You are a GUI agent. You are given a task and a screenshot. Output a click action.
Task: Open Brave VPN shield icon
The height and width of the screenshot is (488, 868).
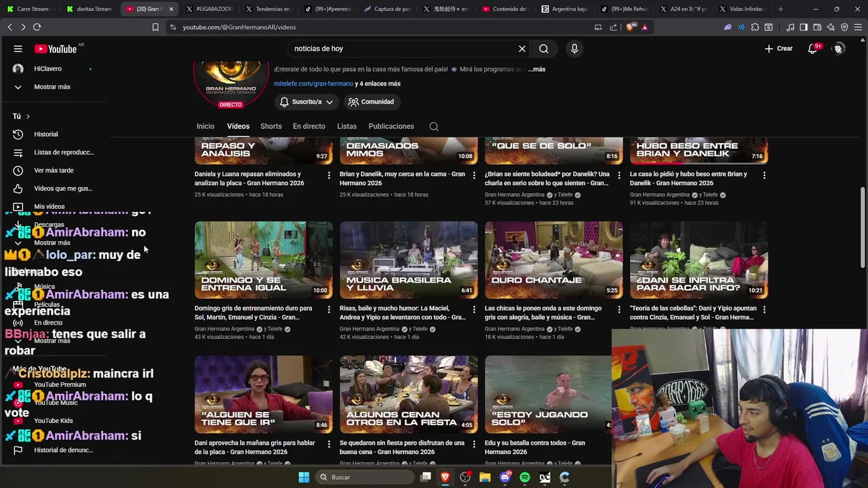click(844, 27)
